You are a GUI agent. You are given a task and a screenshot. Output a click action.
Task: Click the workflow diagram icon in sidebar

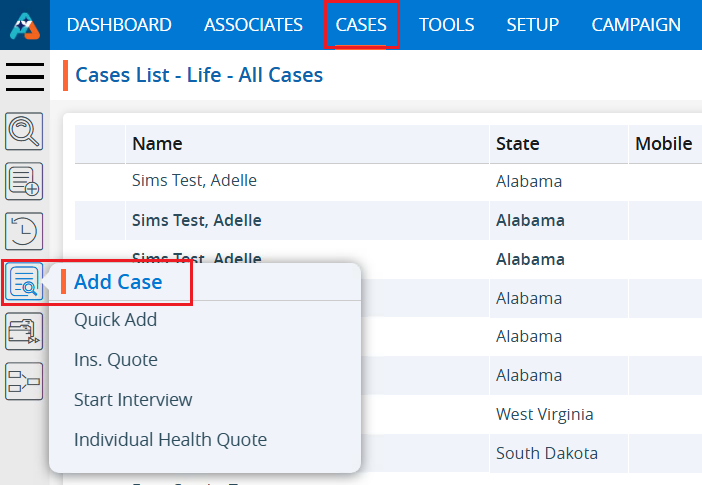coord(24,381)
